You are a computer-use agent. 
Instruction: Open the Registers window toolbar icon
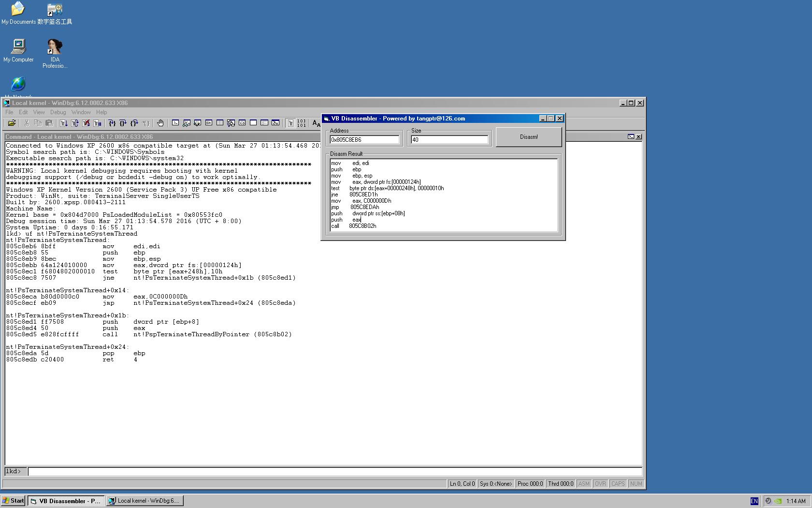(x=209, y=123)
